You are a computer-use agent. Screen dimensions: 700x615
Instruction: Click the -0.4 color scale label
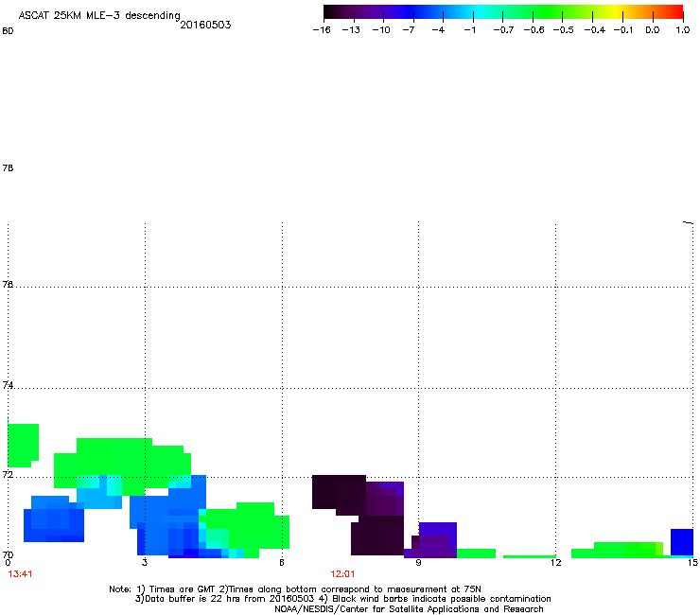(x=595, y=30)
